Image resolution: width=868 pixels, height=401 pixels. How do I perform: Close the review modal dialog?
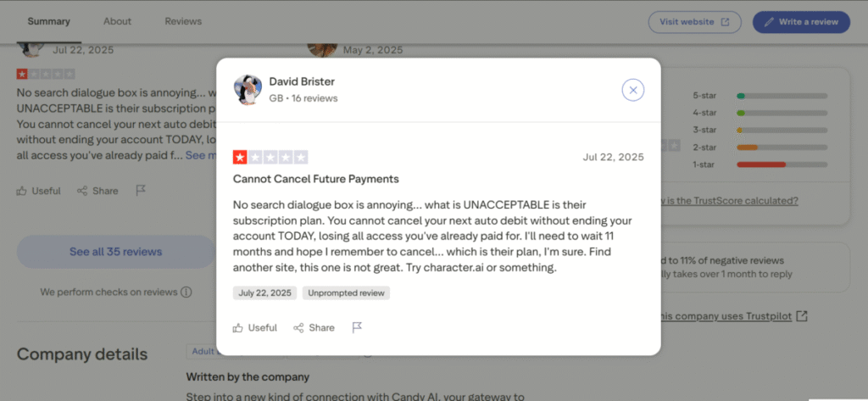click(x=633, y=90)
